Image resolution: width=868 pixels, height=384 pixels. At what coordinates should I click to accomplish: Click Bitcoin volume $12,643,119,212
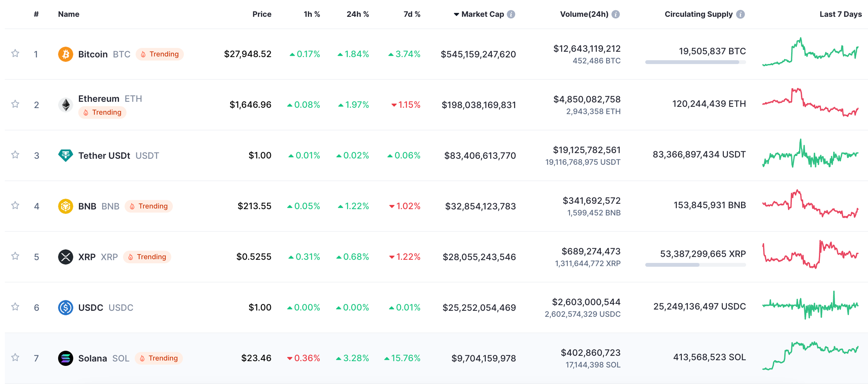(x=587, y=49)
